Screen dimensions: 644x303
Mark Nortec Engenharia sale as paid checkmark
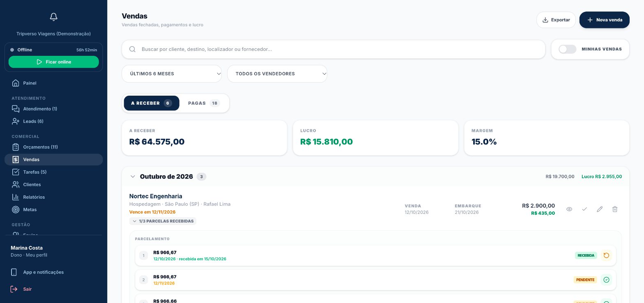(584, 209)
